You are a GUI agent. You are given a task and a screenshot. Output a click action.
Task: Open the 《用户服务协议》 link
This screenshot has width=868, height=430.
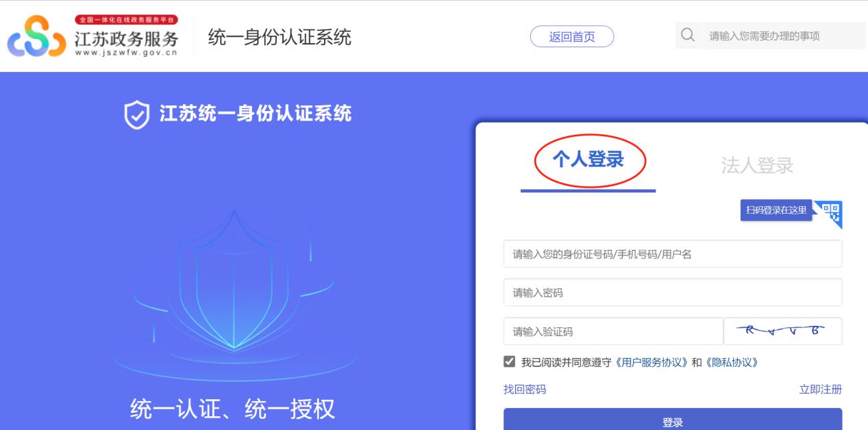(651, 362)
